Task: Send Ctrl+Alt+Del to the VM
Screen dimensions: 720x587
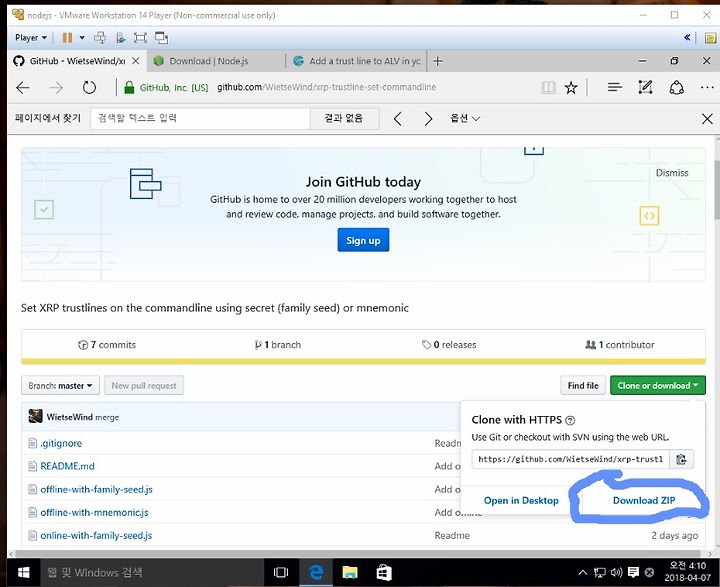Action: 100,38
